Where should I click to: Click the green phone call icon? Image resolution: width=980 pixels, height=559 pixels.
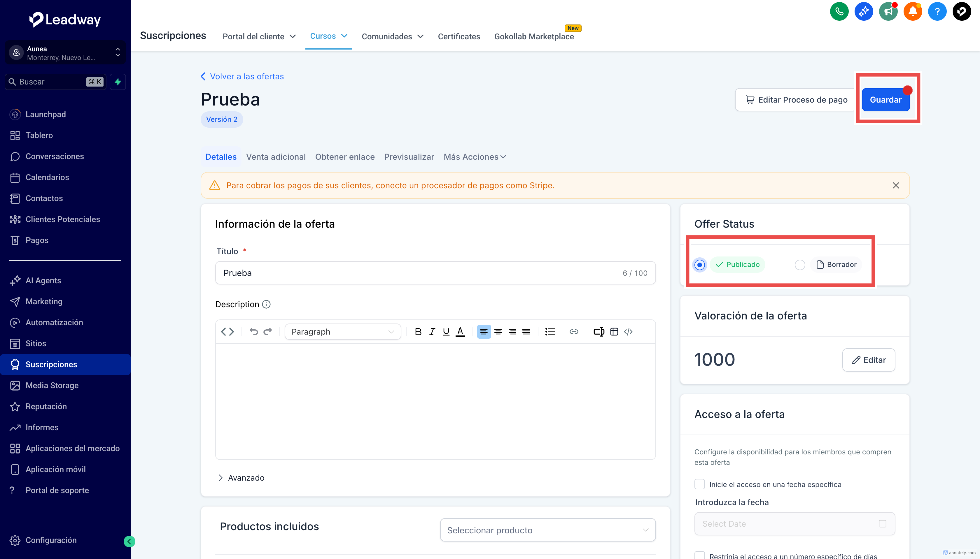(839, 12)
